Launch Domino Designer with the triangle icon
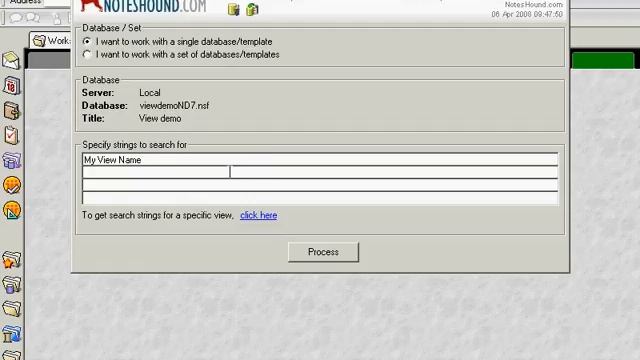Screen dimensions: 640x360 pos(11,210)
